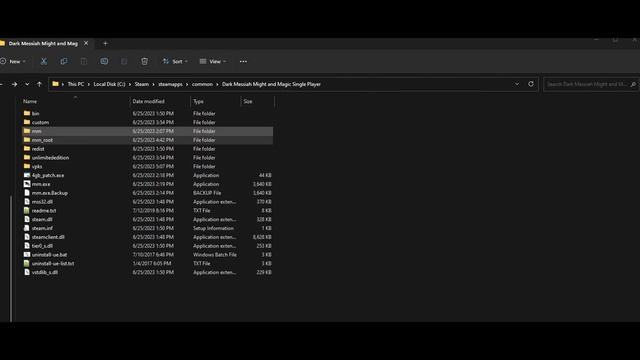640x360 pixels.
Task: Expand the address bar history dropdown
Action: pyautogui.click(x=517, y=84)
